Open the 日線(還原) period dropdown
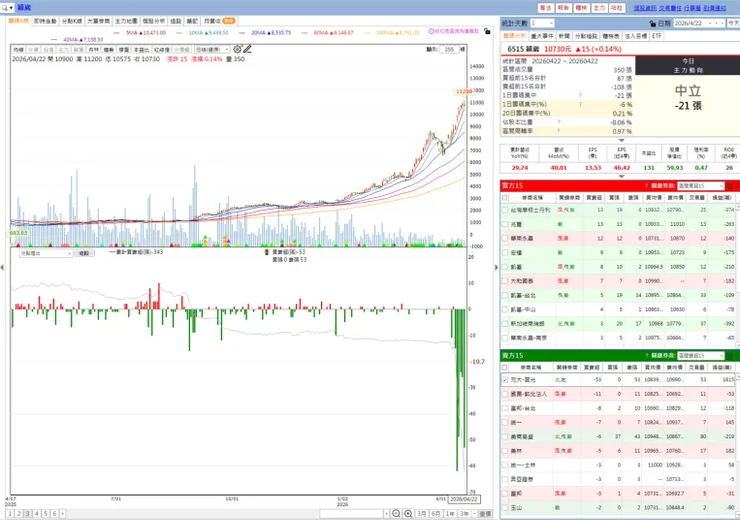This screenshot has width=740, height=520. (212, 50)
